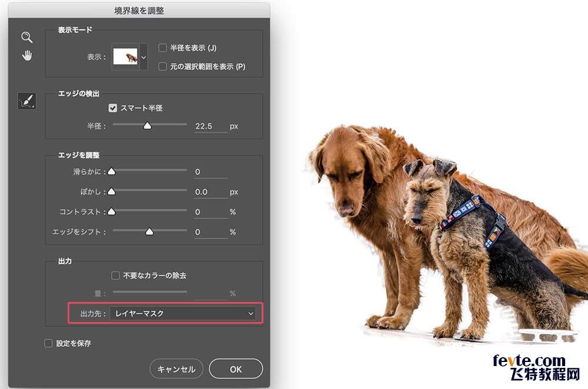The width and height of the screenshot is (588, 389).
Task: Confirm with the OK button
Action: 236,369
